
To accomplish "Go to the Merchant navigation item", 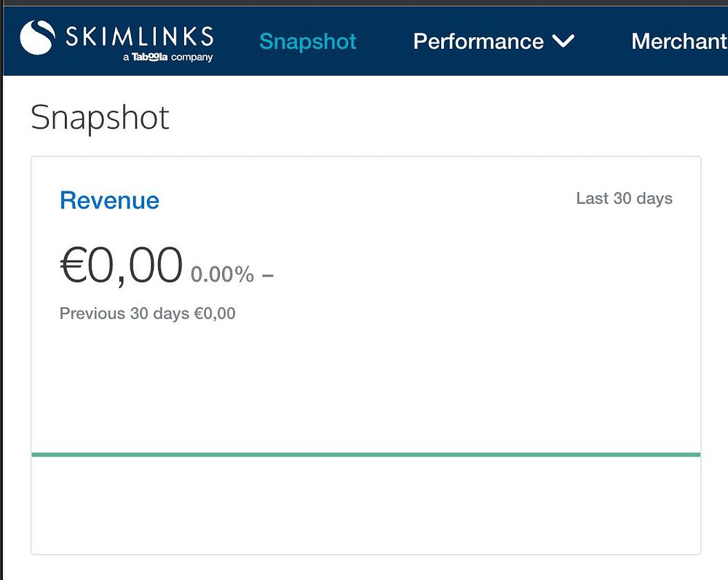I will (x=678, y=41).
